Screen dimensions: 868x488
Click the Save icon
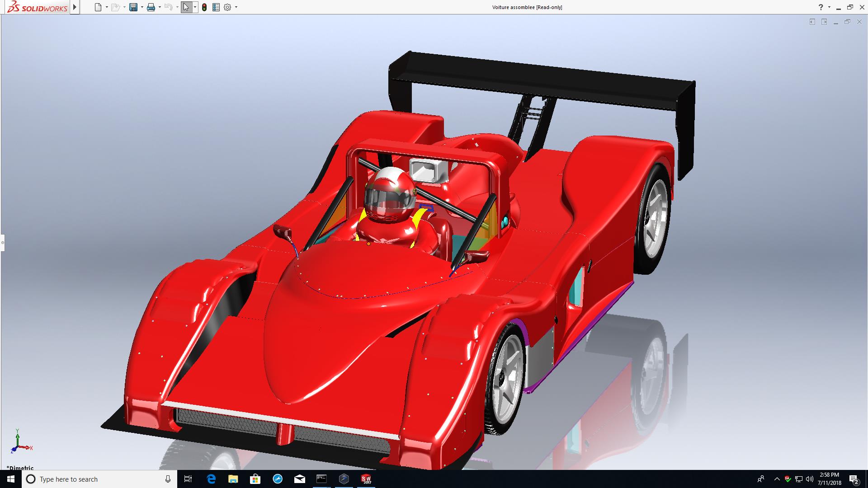click(133, 7)
